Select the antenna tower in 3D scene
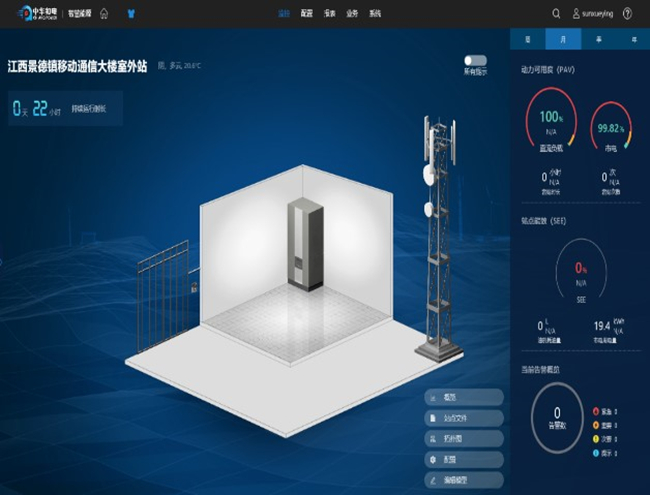650x495 pixels. pos(439,238)
